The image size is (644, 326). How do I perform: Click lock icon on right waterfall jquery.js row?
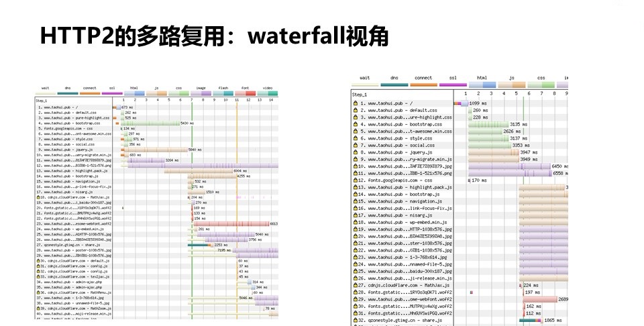click(356, 152)
